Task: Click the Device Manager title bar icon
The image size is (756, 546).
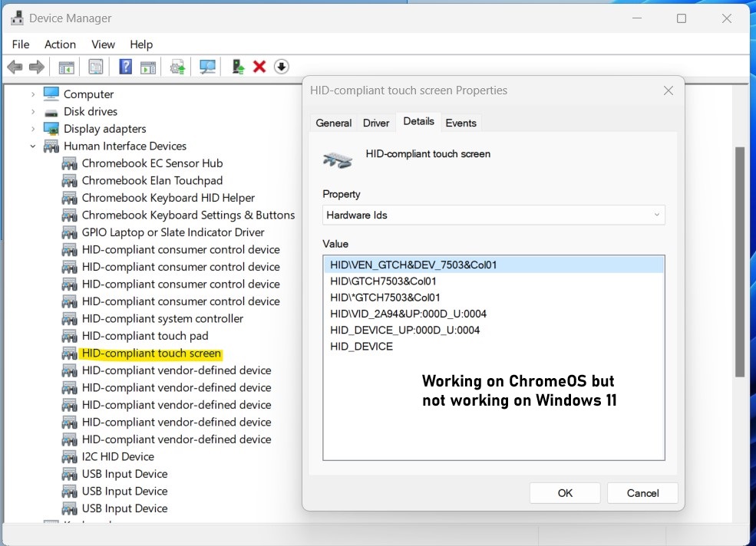Action: (x=17, y=18)
